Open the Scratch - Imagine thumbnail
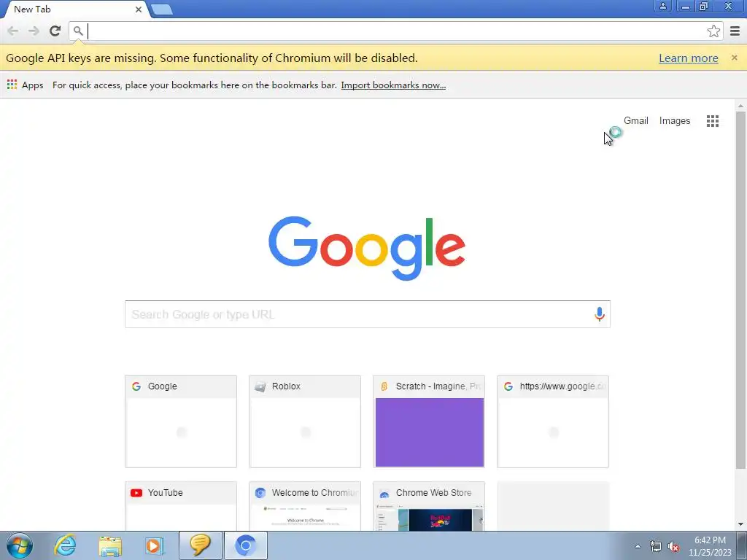This screenshot has width=747, height=560. 429,421
